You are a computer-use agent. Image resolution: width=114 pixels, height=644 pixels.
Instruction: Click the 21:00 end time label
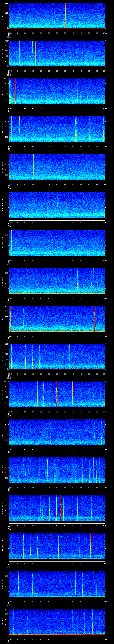105,184
